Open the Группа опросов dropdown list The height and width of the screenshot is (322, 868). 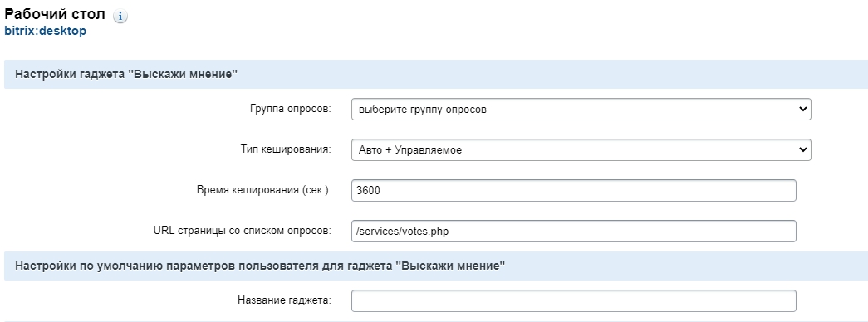pos(581,109)
